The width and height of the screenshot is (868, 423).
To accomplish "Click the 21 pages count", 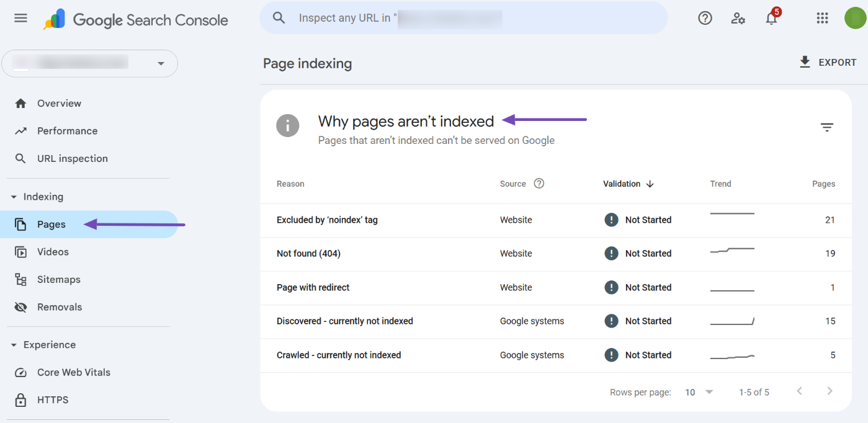I will (830, 220).
